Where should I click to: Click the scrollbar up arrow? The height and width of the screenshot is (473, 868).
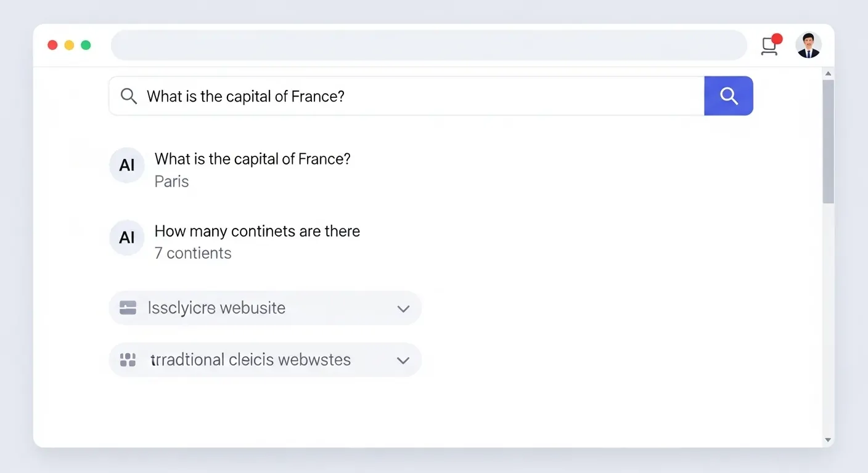828,73
